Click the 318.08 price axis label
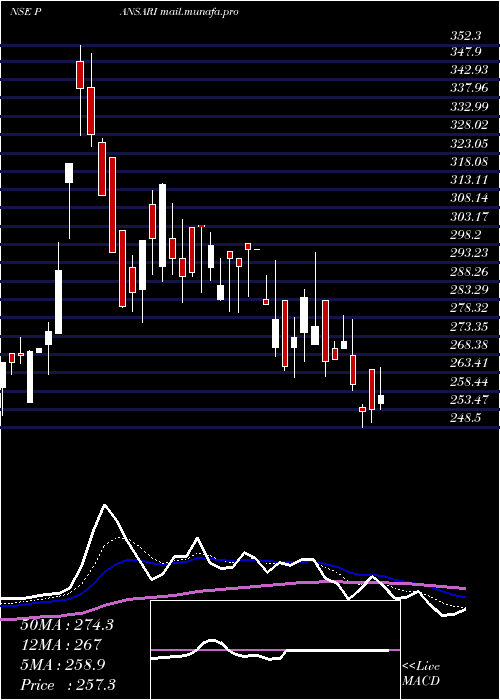The image size is (500, 700). coord(469,162)
